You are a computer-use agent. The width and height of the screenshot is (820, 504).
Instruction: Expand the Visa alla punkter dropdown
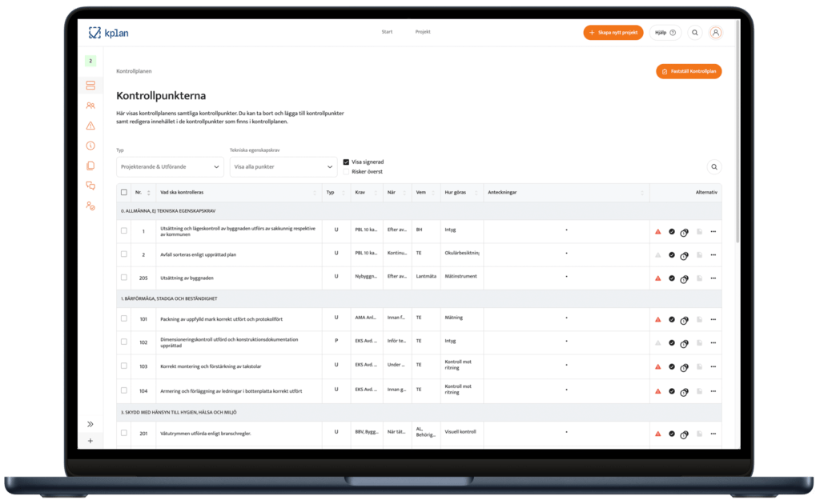point(283,167)
